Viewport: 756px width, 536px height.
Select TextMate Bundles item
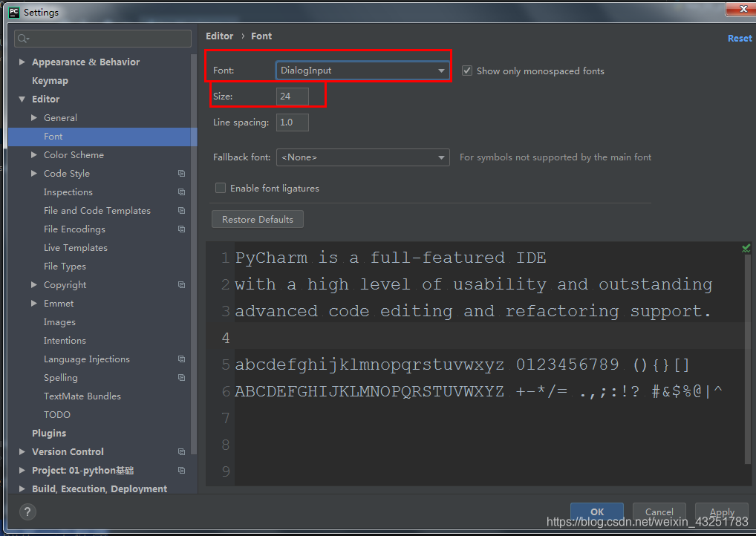coord(82,396)
